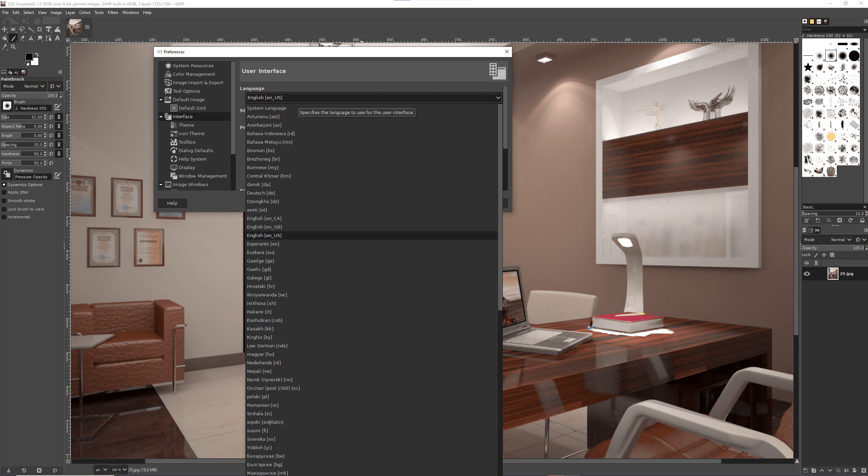Toggle the Smooth stroke option
Screen dimensions: 868x476
tap(4, 201)
